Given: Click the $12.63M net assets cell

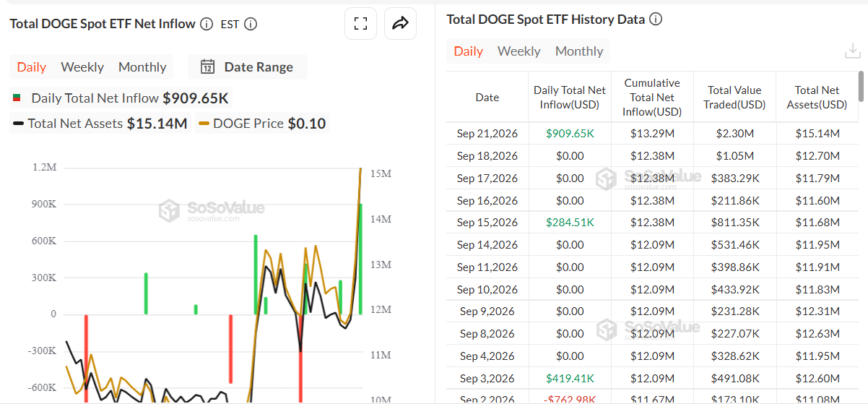Looking at the screenshot, I should click(x=817, y=334).
